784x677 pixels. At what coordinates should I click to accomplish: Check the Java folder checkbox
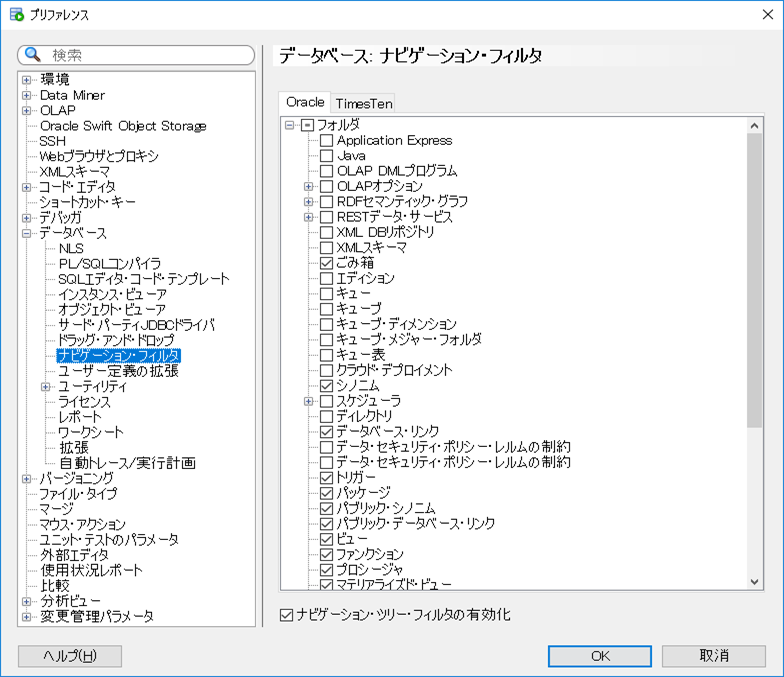[x=326, y=156]
